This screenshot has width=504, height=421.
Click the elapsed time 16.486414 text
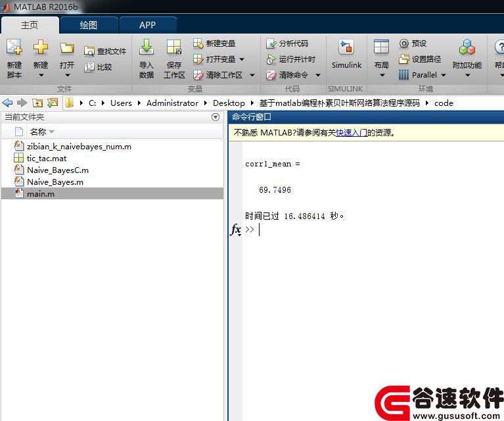pos(304,216)
